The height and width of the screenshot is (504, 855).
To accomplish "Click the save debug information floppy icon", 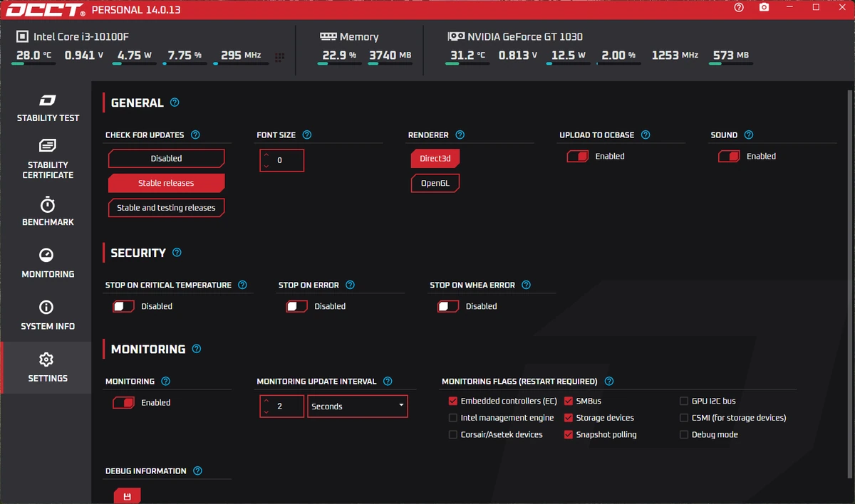I will (127, 496).
